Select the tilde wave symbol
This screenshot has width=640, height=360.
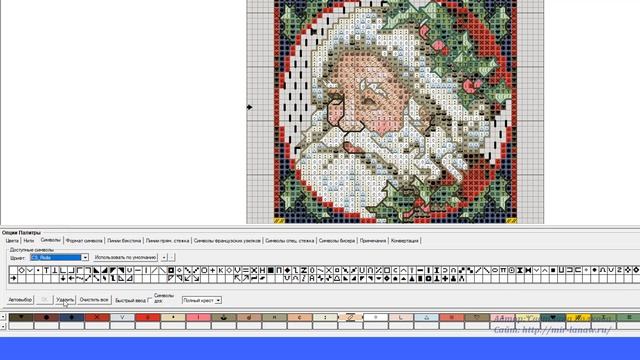(80, 278)
